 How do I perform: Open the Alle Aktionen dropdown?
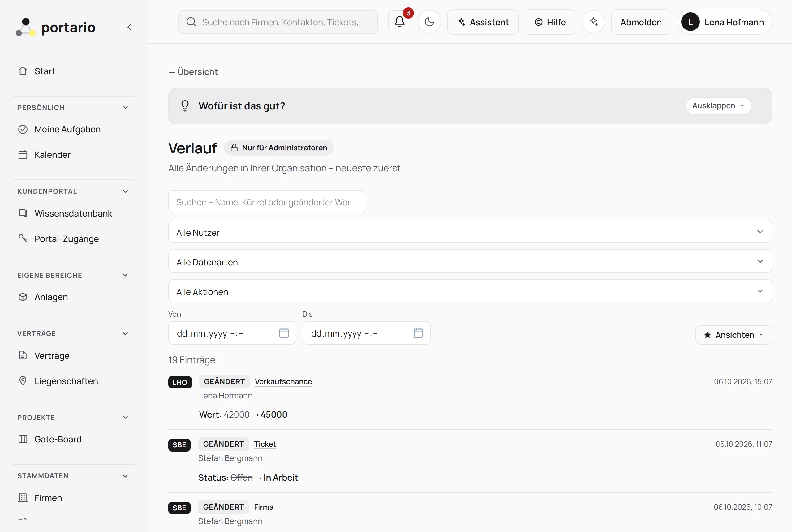point(470,291)
